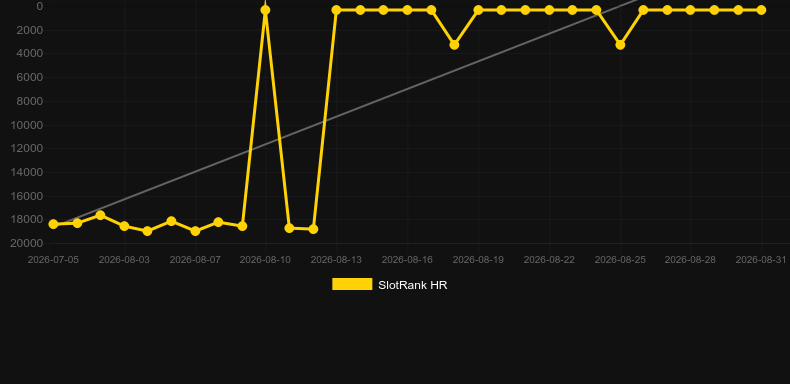Click the x-axis label 2026-08-25
The image size is (790, 384).
[620, 260]
